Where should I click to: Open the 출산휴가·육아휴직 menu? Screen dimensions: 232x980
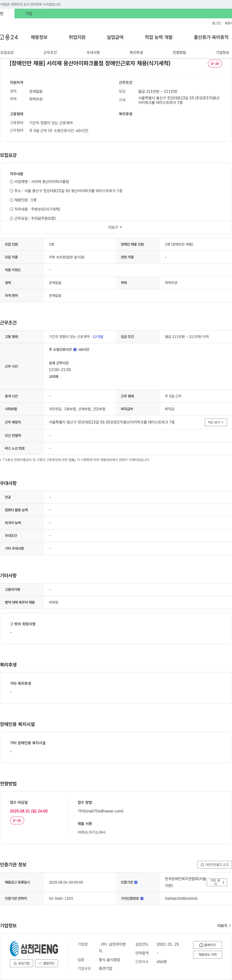211,37
